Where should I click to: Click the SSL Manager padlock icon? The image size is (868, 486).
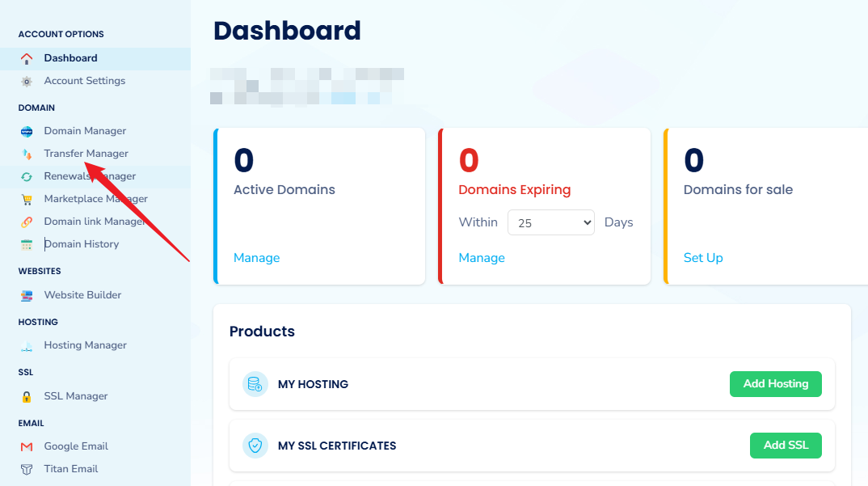27,396
